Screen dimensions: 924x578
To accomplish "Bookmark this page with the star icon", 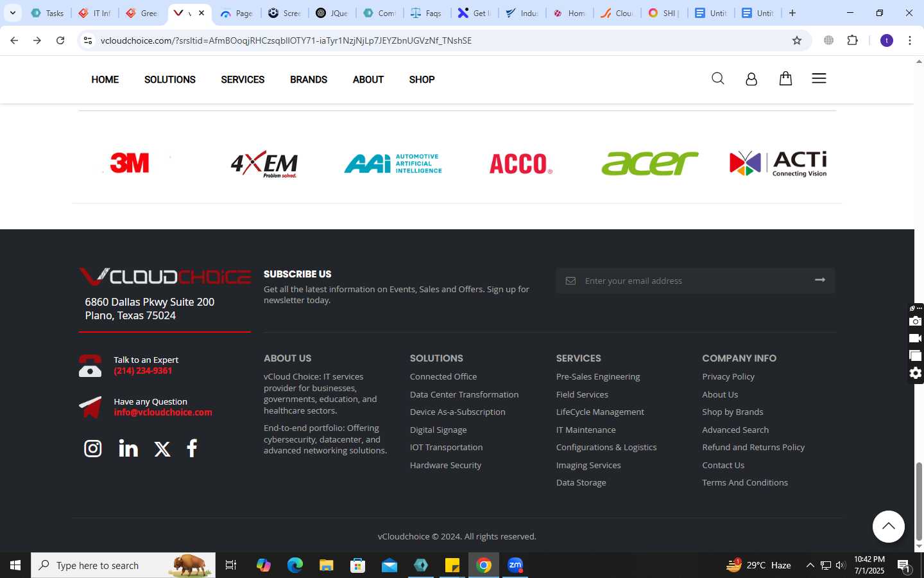I will pos(797,40).
